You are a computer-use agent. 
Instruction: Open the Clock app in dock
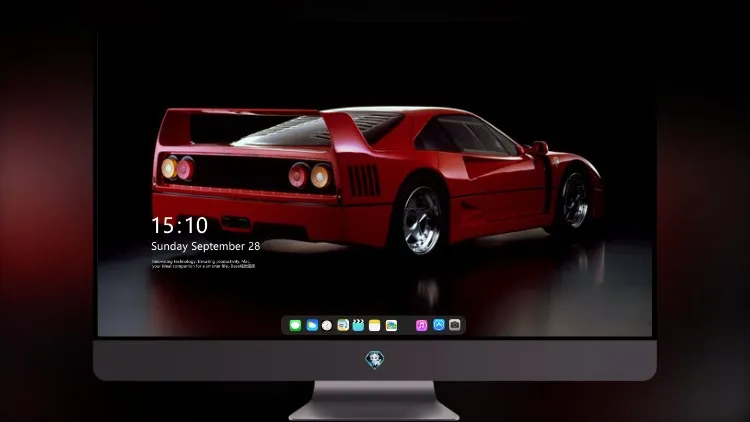point(327,325)
